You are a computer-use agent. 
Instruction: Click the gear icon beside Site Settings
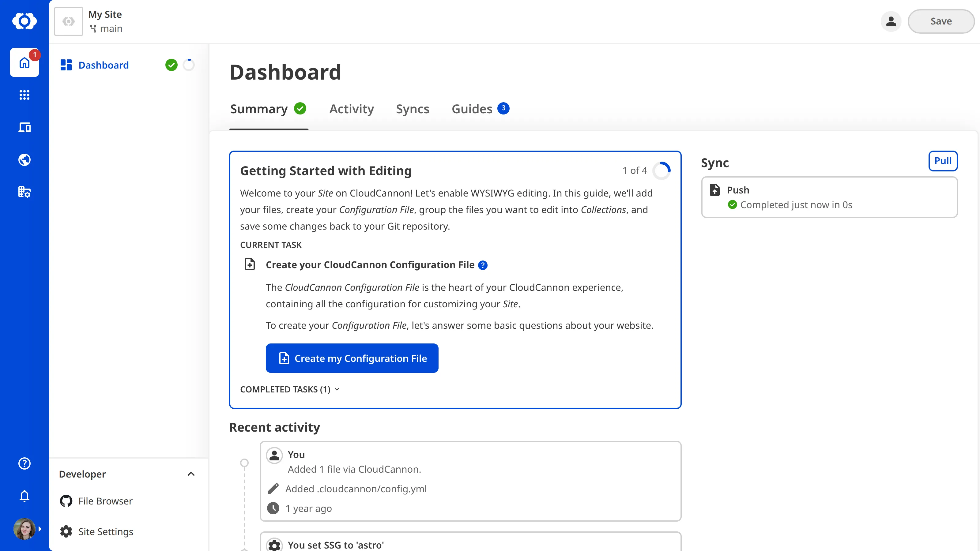click(66, 531)
